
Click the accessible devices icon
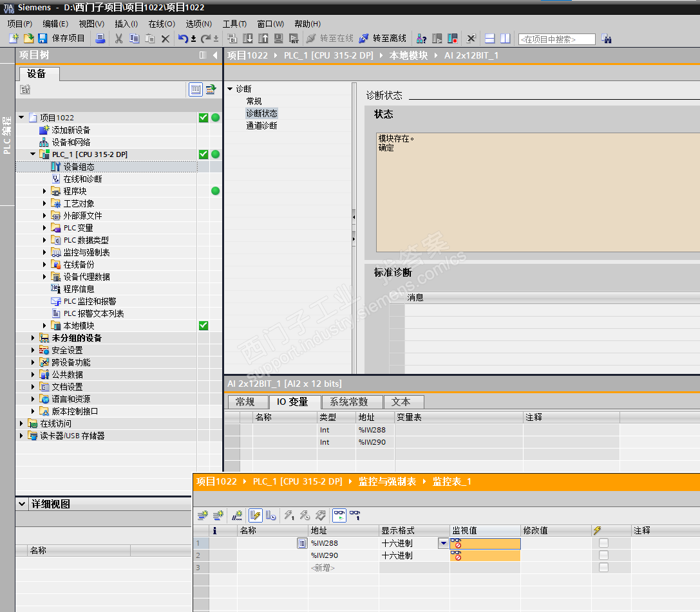tap(421, 39)
